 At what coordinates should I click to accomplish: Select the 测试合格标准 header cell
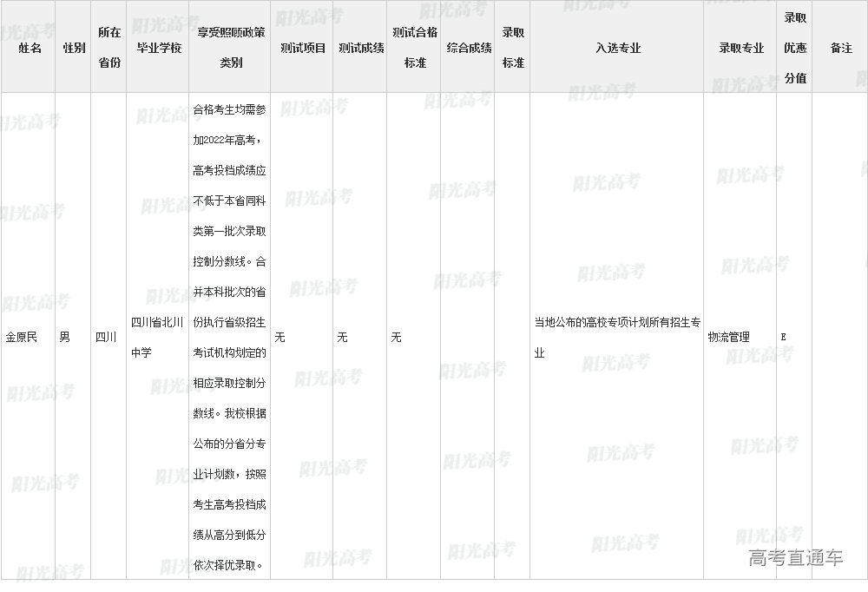[415, 48]
